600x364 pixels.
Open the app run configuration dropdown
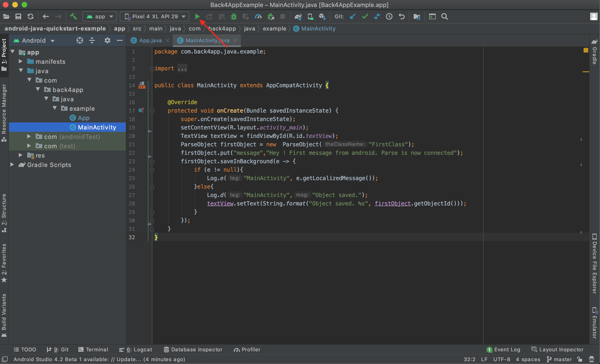coord(100,17)
